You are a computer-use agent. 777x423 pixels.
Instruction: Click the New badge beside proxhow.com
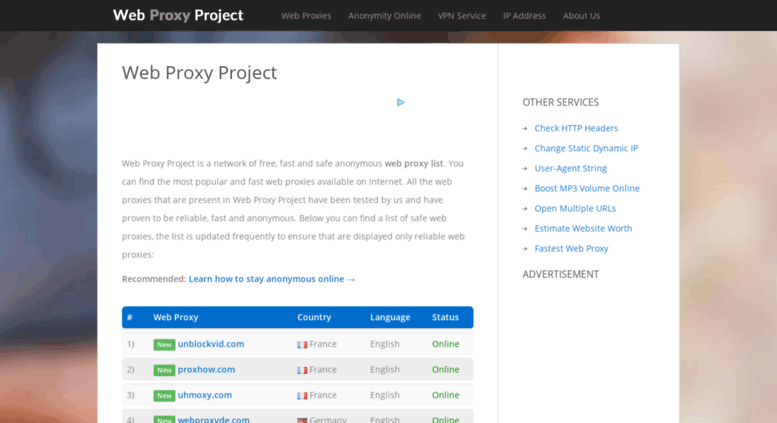tap(164, 370)
